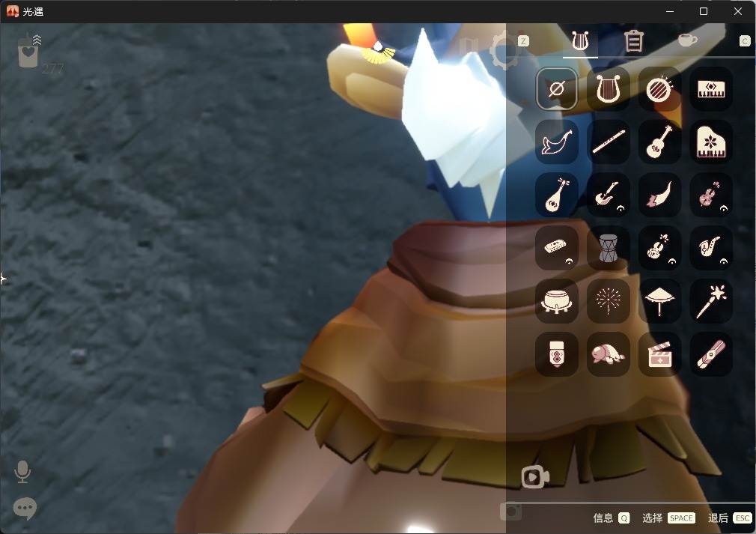Viewport: 756px width, 534px height.
Task: Click the 光遇 app icon in title bar
Action: [x=13, y=11]
